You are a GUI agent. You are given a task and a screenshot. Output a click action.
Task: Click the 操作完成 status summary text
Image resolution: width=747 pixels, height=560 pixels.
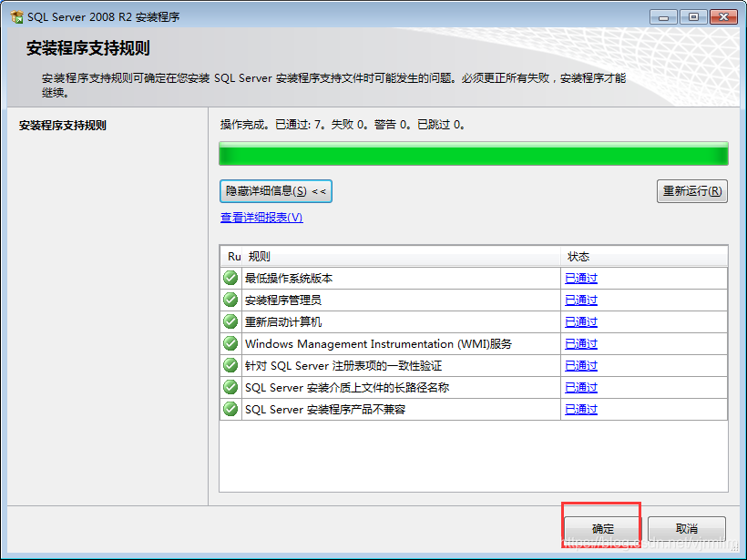(x=343, y=125)
